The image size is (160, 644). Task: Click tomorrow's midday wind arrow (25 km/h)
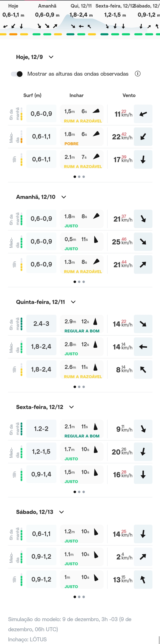point(143,242)
